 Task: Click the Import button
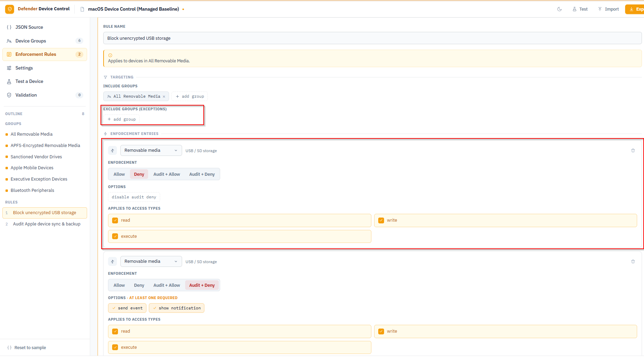click(x=608, y=9)
